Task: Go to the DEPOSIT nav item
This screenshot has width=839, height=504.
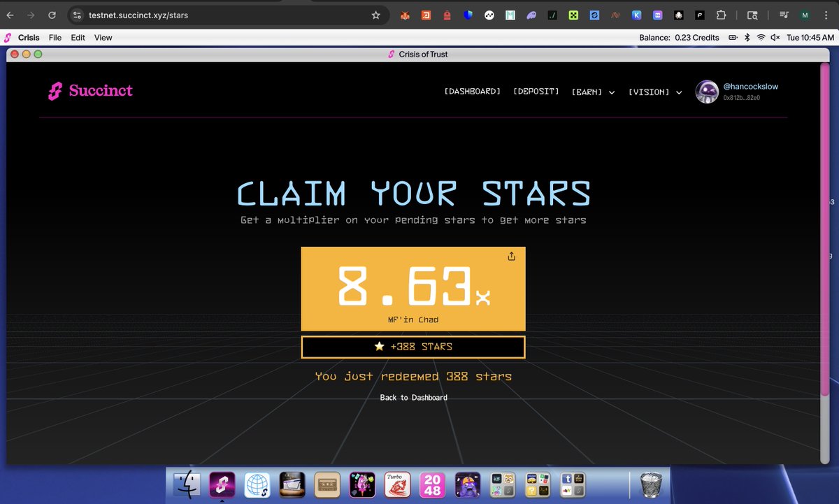Action: click(x=536, y=92)
